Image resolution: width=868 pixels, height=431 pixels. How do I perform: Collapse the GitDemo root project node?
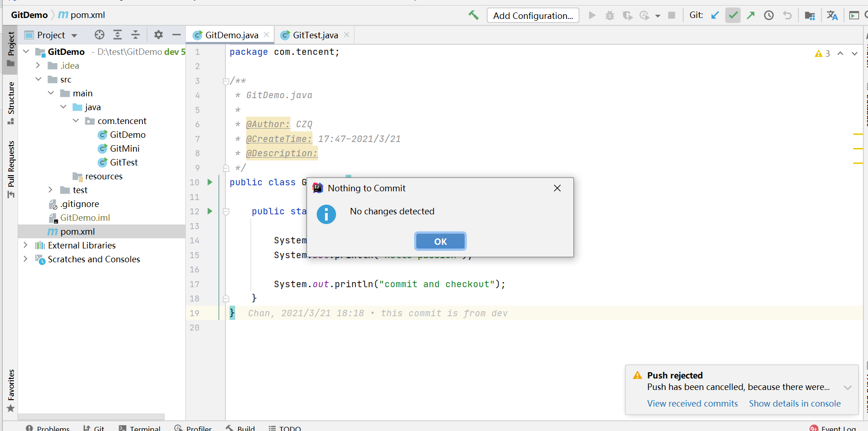click(26, 51)
